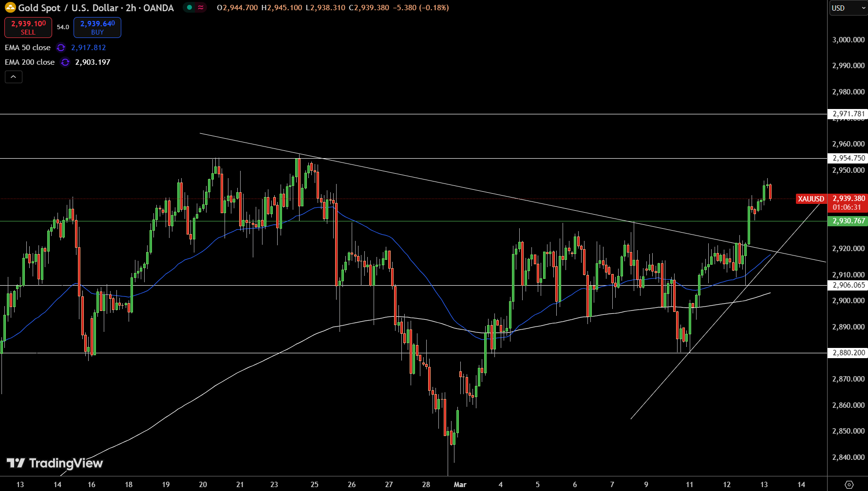This screenshot has height=491, width=868.
Task: Click the TradingView logo
Action: [55, 463]
